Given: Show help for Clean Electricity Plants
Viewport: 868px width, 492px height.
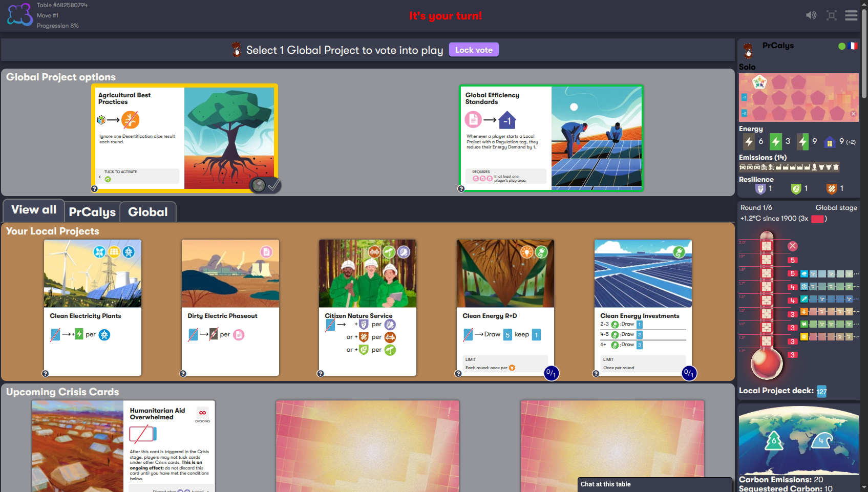Looking at the screenshot, I should click(x=45, y=374).
